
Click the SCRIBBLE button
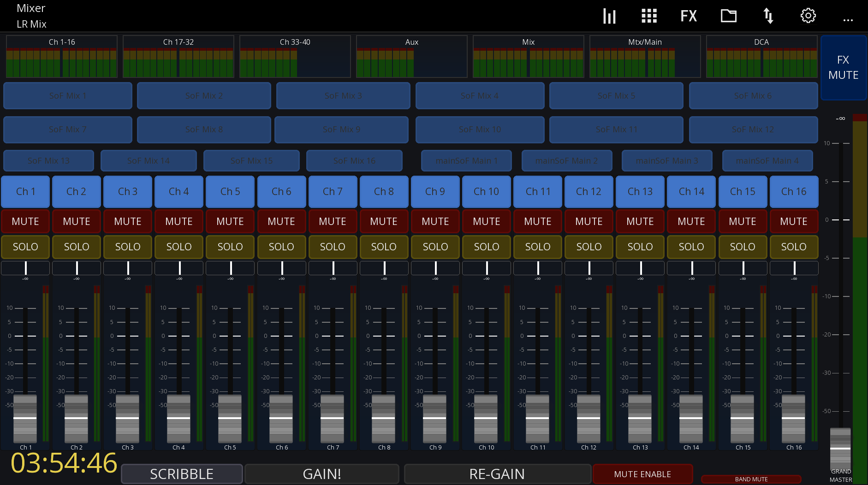coord(182,474)
